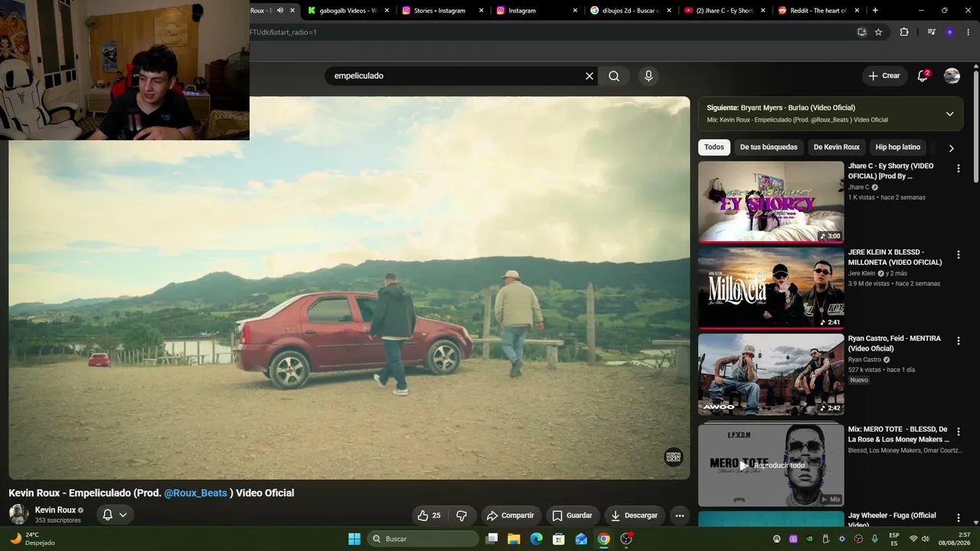The image size is (980, 551).
Task: Open more actions menu under the video
Action: (x=679, y=516)
